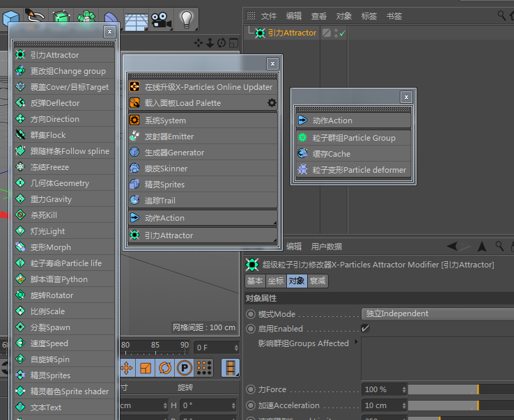Open the 对象 menu in object manager
514x420 pixels.
[344, 16]
